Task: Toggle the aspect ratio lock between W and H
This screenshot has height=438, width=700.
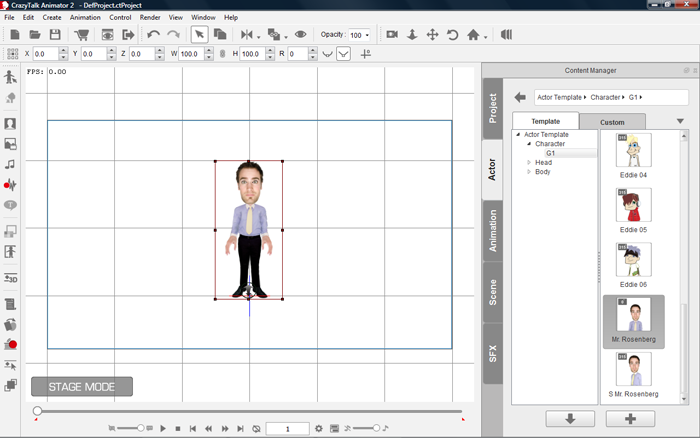Action: pos(222,54)
